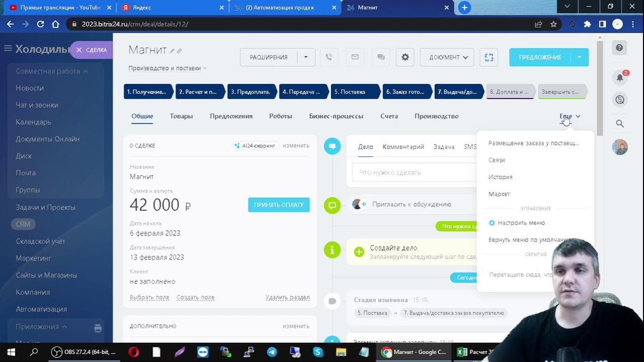Toggle the Еще tabs dropdown
This screenshot has width=644, height=362.
[x=570, y=116]
